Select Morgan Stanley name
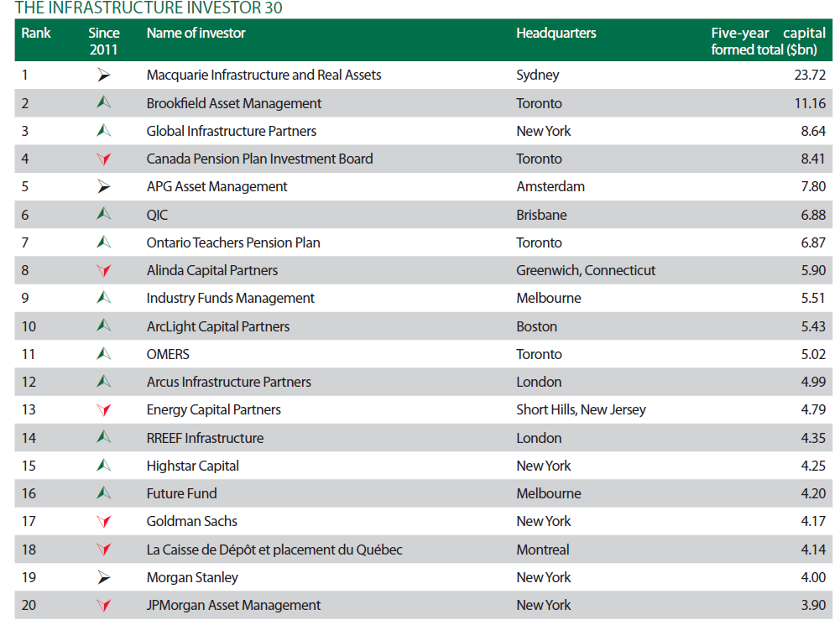Viewport: 840px width, 620px height. (192, 578)
